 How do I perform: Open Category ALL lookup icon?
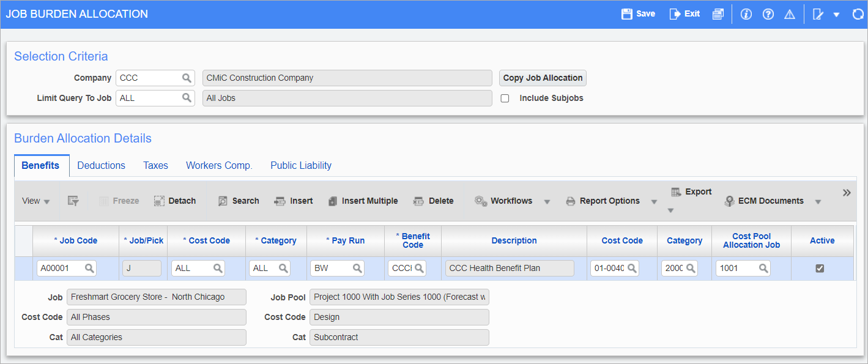pos(283,268)
